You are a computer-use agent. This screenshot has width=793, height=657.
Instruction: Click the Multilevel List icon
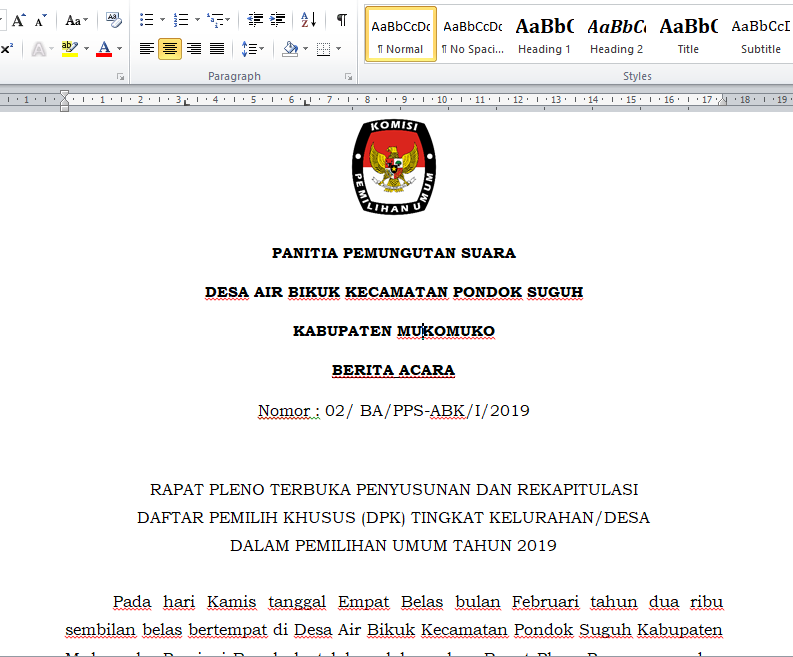pos(218,20)
